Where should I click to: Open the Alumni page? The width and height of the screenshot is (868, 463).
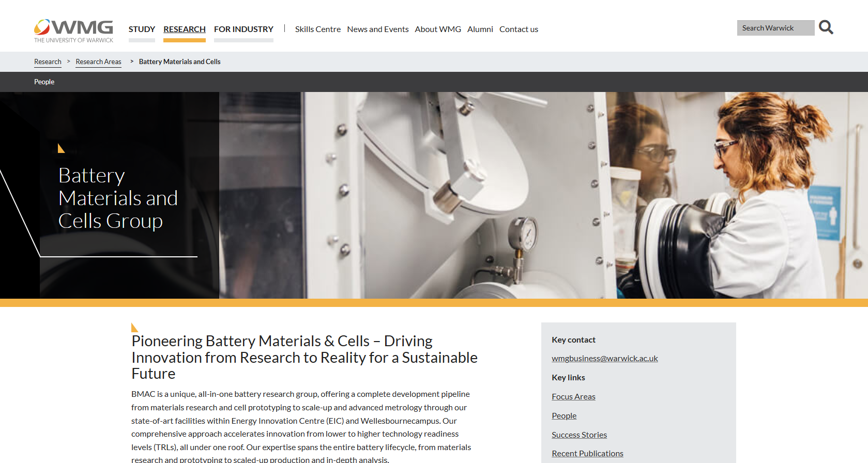[480, 29]
